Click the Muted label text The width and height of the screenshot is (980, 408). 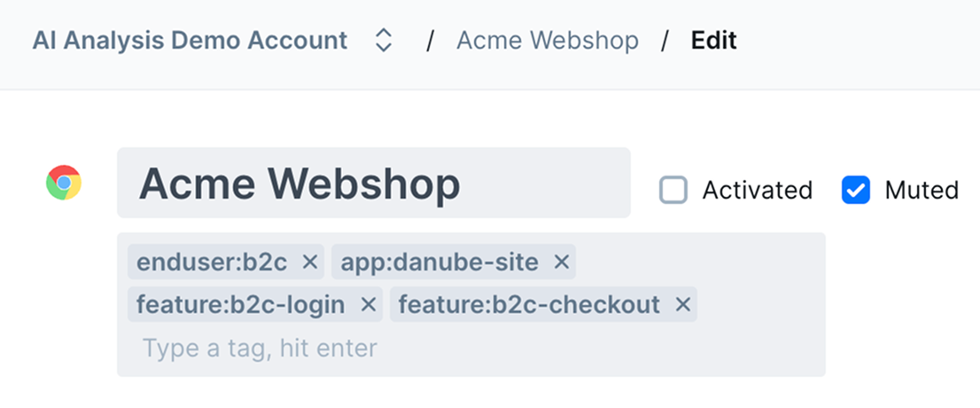(x=922, y=190)
